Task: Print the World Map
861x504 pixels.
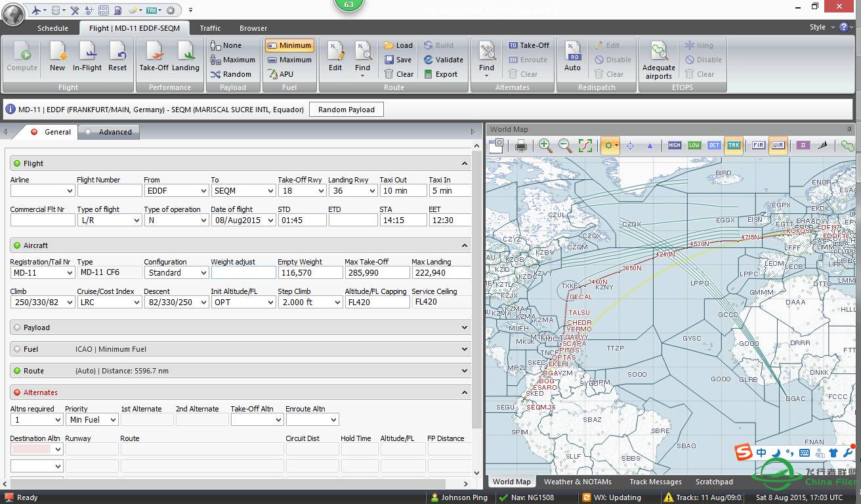Action: [x=521, y=146]
